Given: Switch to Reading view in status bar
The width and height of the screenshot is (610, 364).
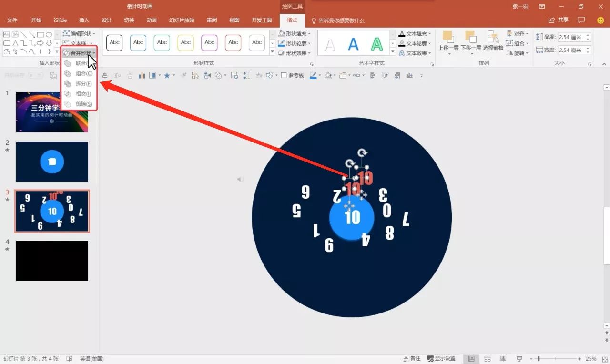Looking at the screenshot, I should (503, 359).
